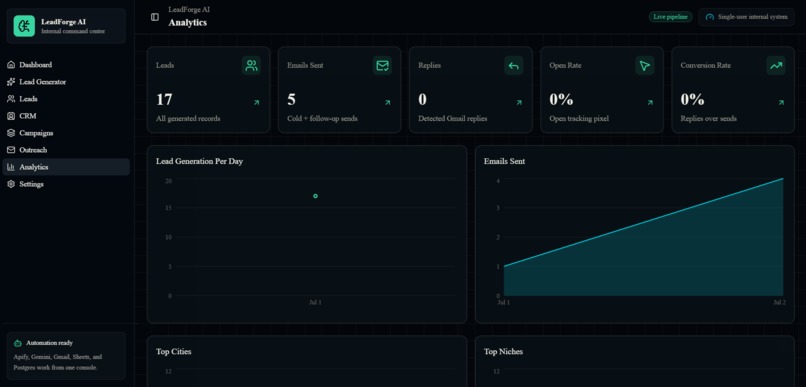Click the arrow icon in Leads card
806x387 pixels.
[x=257, y=103]
